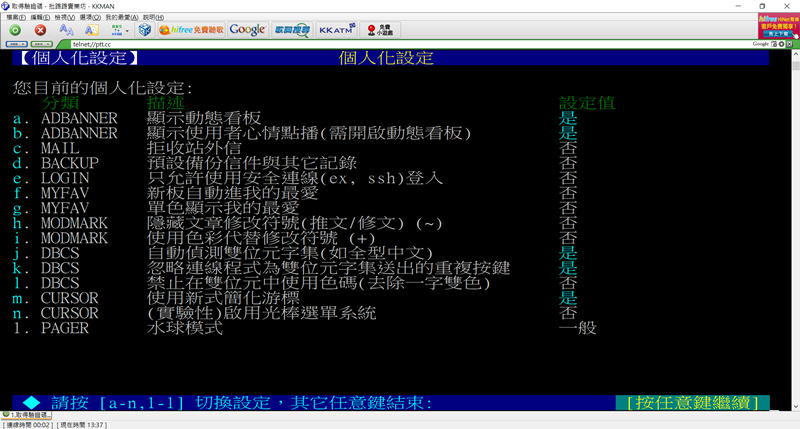Viewport: 800px width, 429px height.
Task: Open the KKATM toolbar button
Action: click(x=337, y=30)
